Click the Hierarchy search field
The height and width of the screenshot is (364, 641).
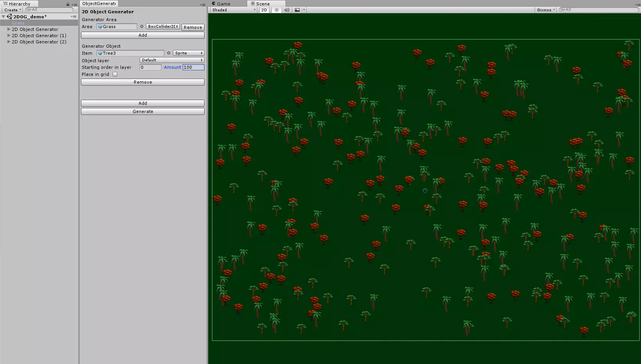tap(49, 10)
